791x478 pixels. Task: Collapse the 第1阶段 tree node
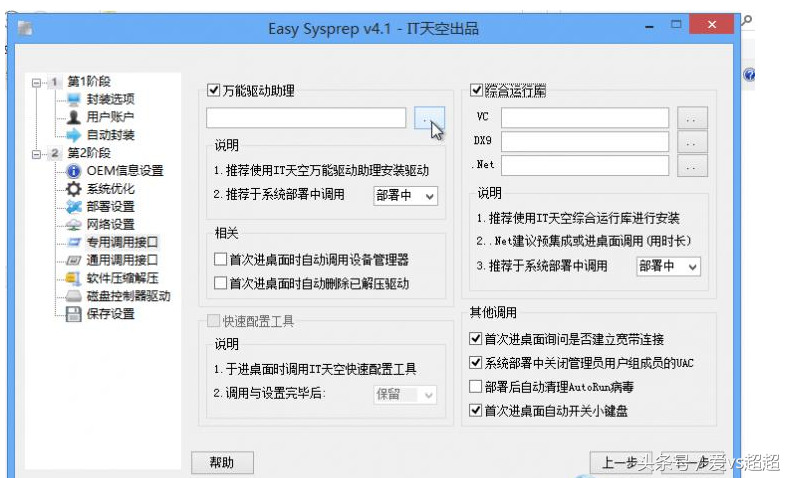point(36,82)
